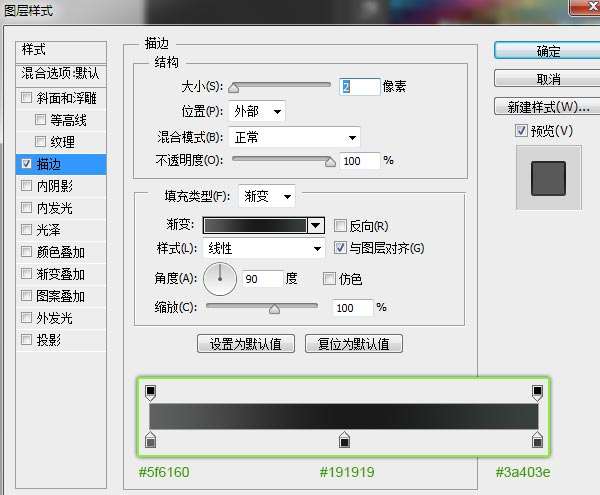Click the 缩放 slider handle

click(274, 309)
